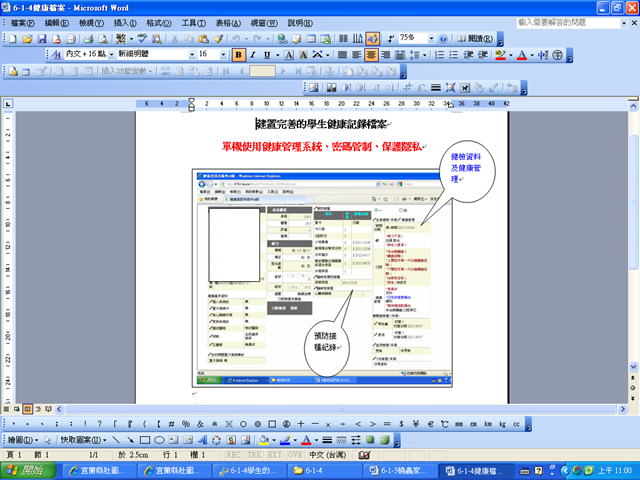The width and height of the screenshot is (640, 480).
Task: Click the print icon in the toolbar
Action: point(87,38)
